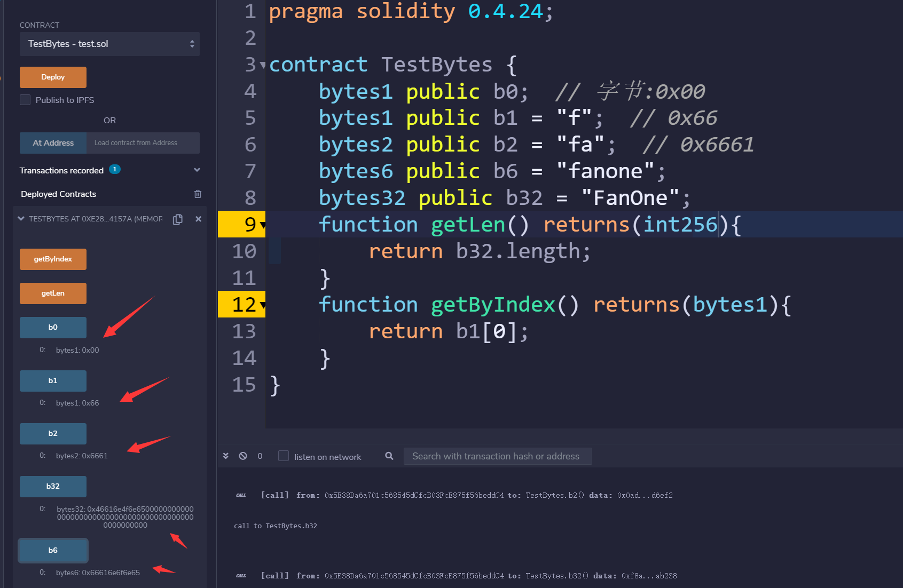903x588 pixels.
Task: Click the bytes6: 0x66616e6f6e65 result value
Action: 98,573
